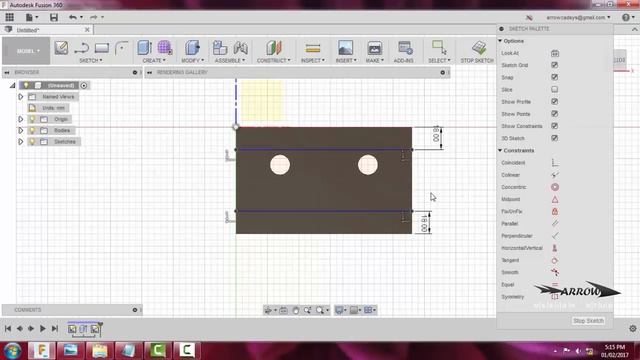Collapse the Constraints section in Sketch Palette
Screen dimensions: 640x360
pyautogui.click(x=500, y=150)
